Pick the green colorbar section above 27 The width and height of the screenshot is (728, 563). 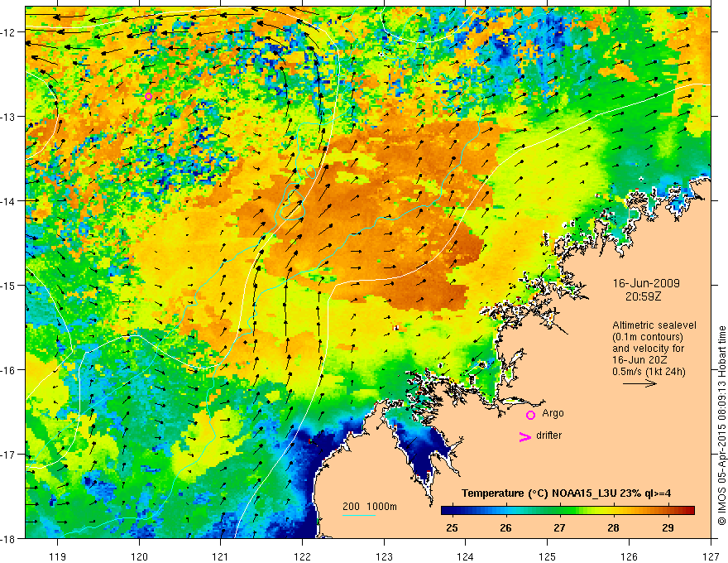pos(559,511)
